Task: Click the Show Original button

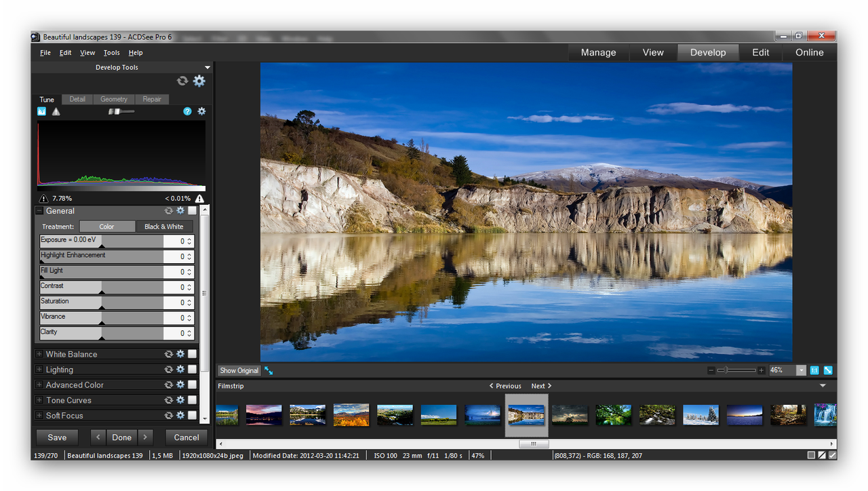Action: point(239,370)
